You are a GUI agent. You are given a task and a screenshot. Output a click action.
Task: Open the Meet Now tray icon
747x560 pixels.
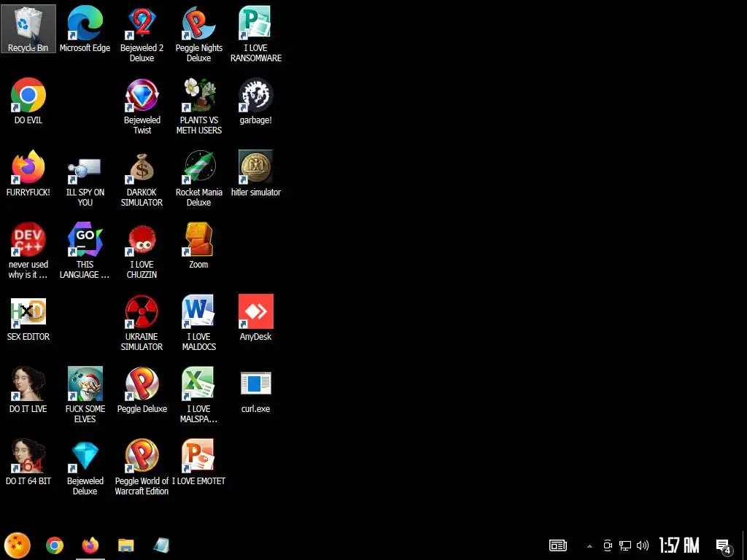click(608, 545)
